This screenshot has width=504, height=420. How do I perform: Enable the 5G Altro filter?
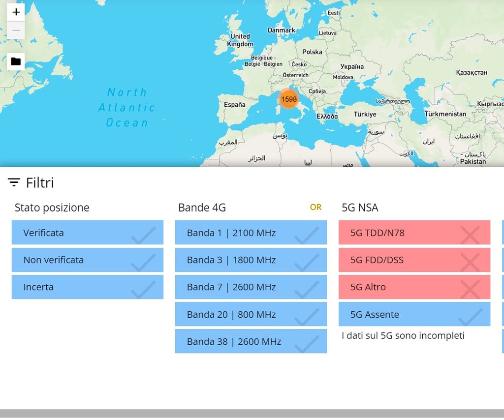coord(414,287)
